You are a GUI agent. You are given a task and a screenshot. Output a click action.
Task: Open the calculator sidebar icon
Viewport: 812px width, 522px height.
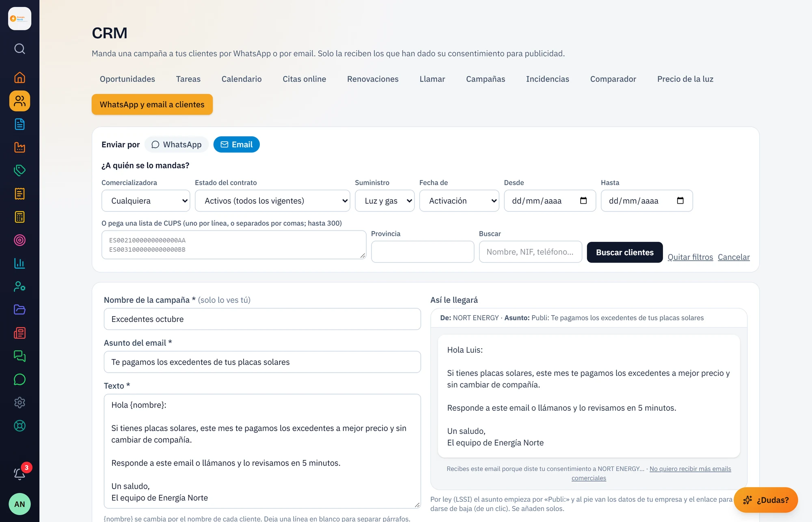coord(19,217)
